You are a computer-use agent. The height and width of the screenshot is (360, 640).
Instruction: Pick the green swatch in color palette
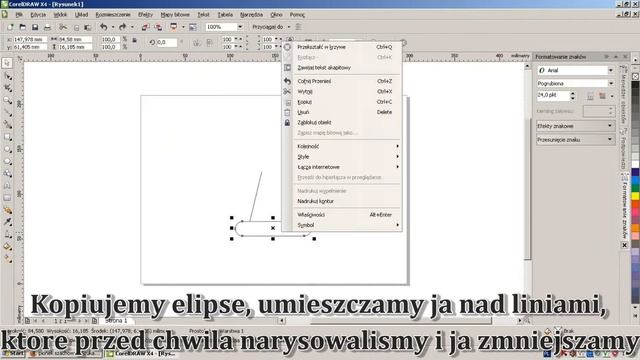tap(636, 188)
